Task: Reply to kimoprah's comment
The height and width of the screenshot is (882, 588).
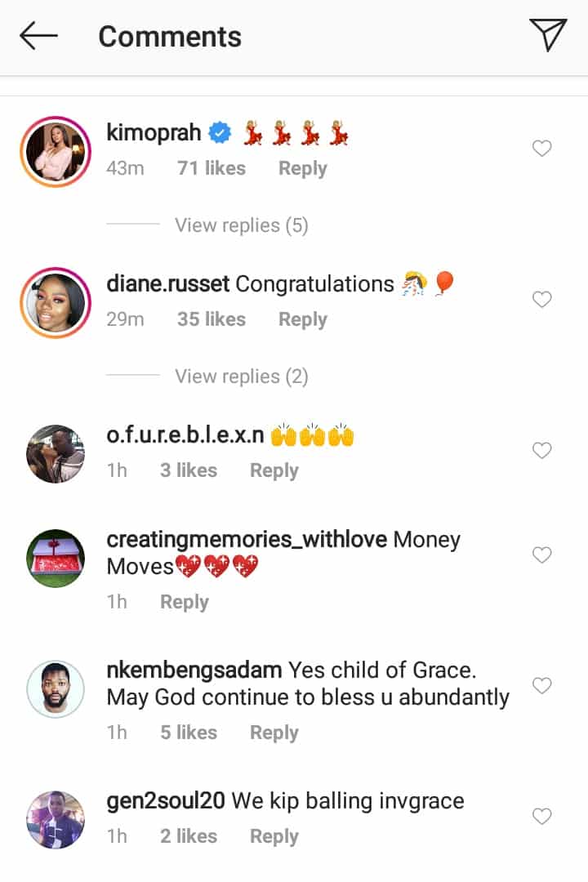Action: [302, 168]
